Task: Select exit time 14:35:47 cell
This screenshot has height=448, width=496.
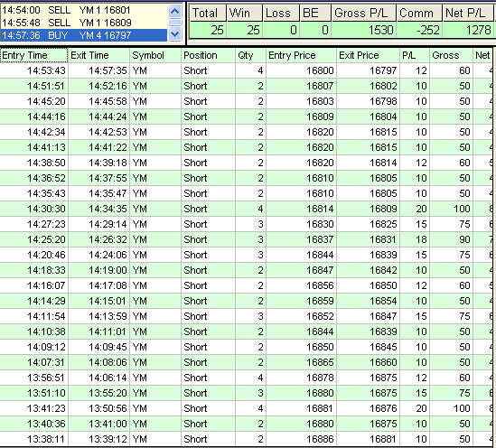Action: pyautogui.click(x=98, y=193)
